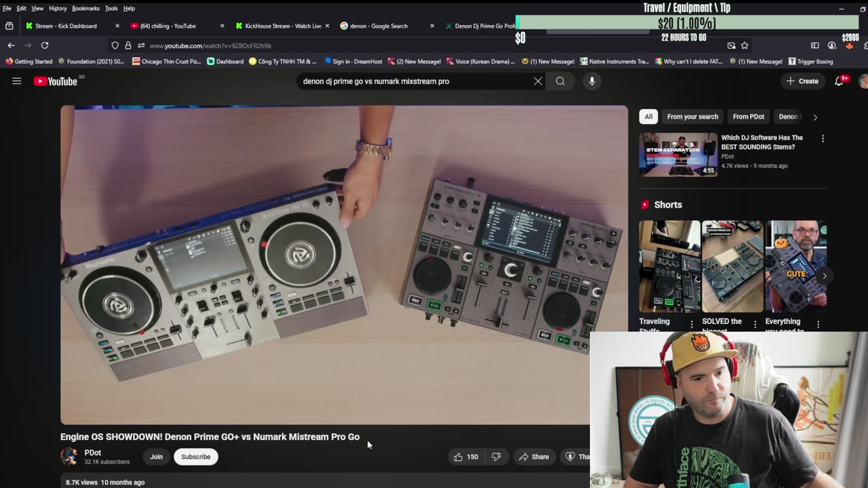Reload the current page
This screenshot has height=488, width=868.
[45, 45]
